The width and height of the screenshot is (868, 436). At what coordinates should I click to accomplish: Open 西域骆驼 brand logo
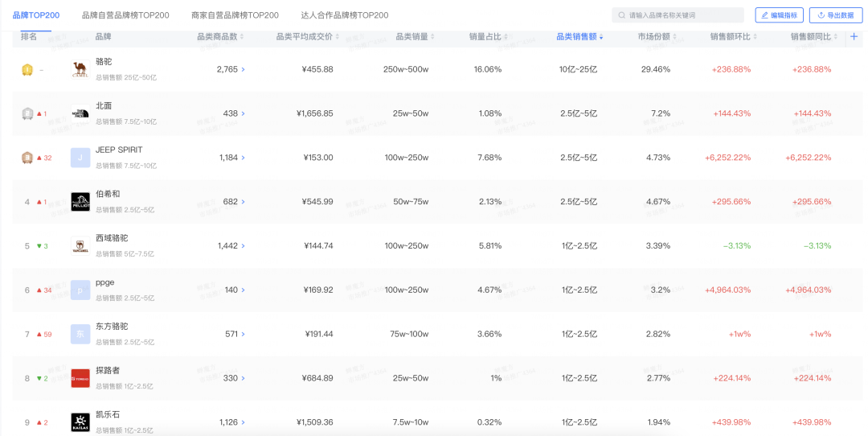(80, 246)
